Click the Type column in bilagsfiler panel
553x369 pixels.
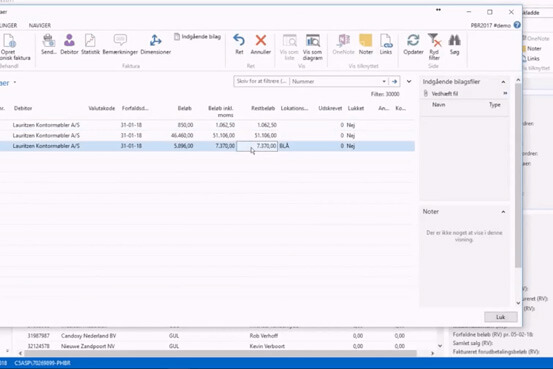pyautogui.click(x=495, y=105)
